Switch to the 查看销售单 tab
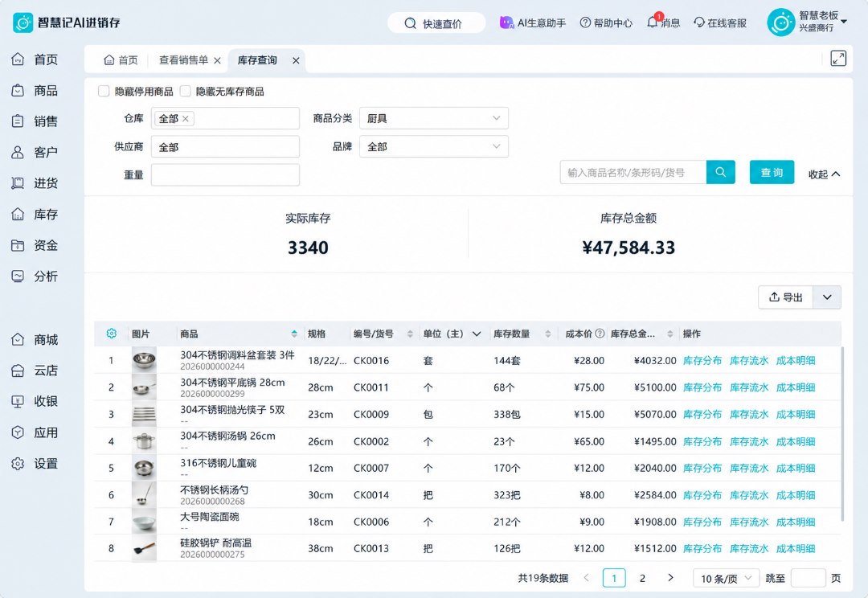This screenshot has width=868, height=598. point(183,59)
